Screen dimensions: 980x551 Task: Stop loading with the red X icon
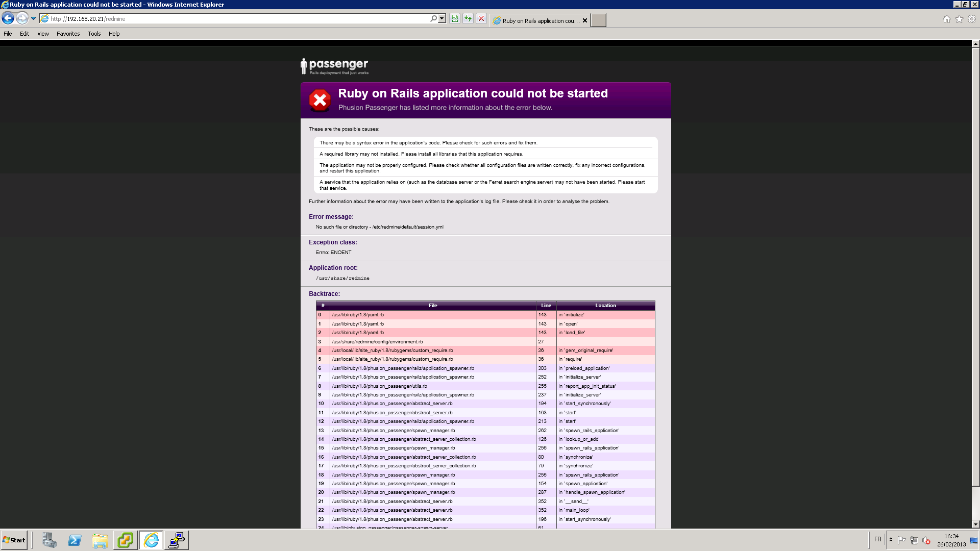481,19
